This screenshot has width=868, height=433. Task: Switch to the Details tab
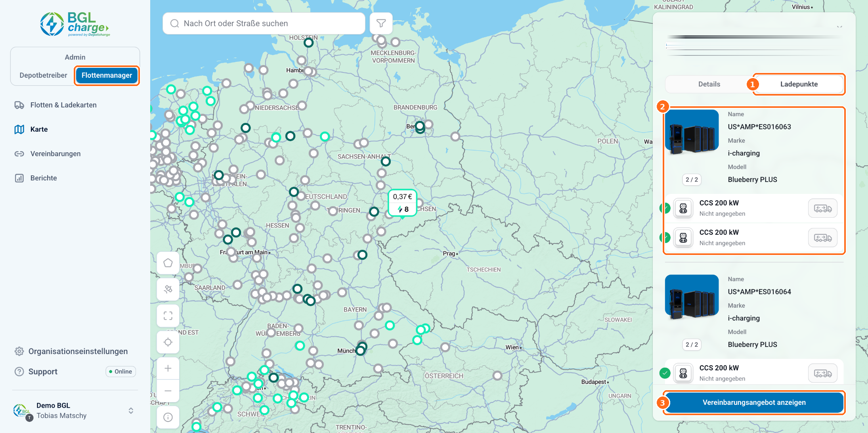pyautogui.click(x=709, y=84)
